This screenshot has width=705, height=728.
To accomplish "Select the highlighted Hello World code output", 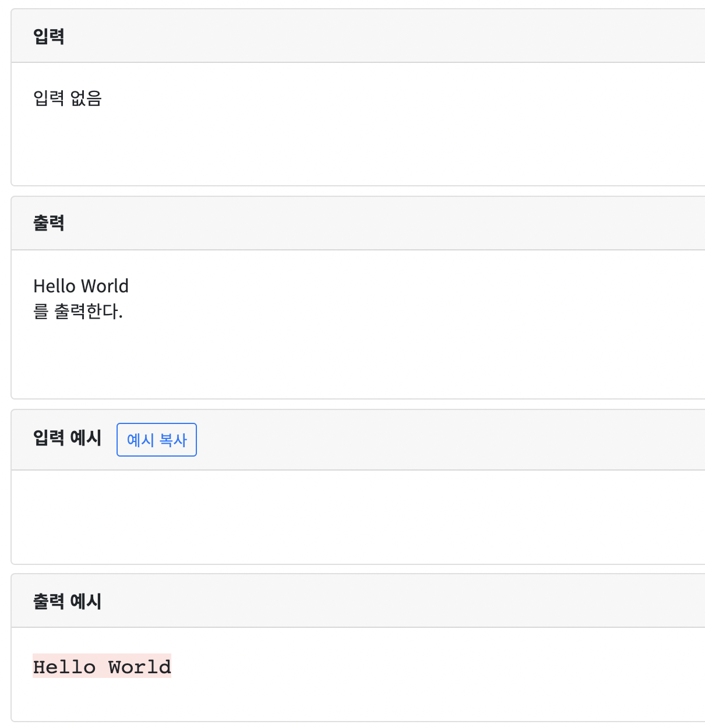I will [x=102, y=666].
